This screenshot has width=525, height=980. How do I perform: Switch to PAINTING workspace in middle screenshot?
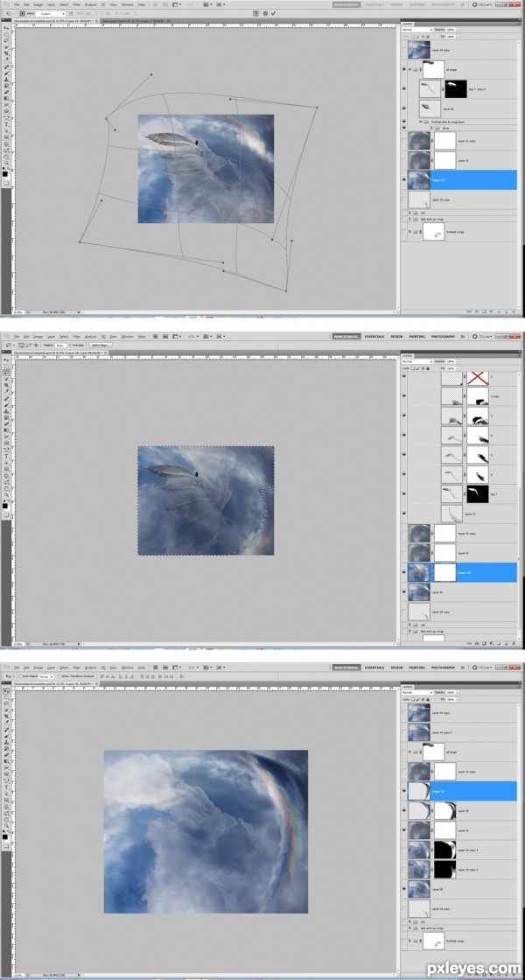[x=416, y=336]
